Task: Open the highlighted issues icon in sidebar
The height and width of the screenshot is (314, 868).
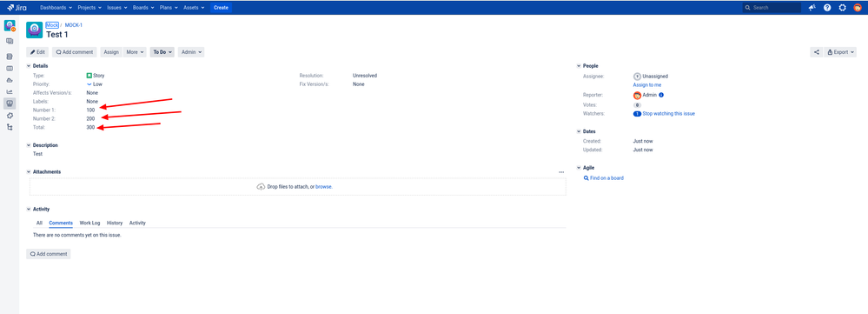Action: click(x=10, y=104)
